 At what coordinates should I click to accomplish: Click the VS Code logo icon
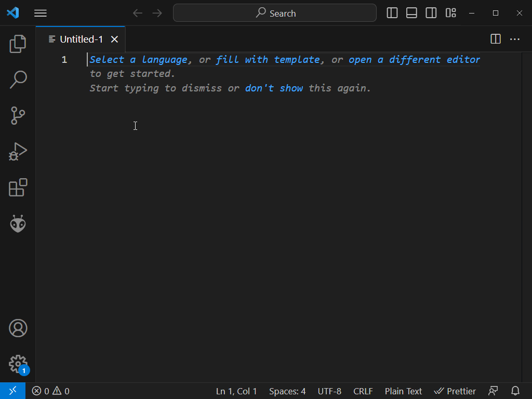13,13
